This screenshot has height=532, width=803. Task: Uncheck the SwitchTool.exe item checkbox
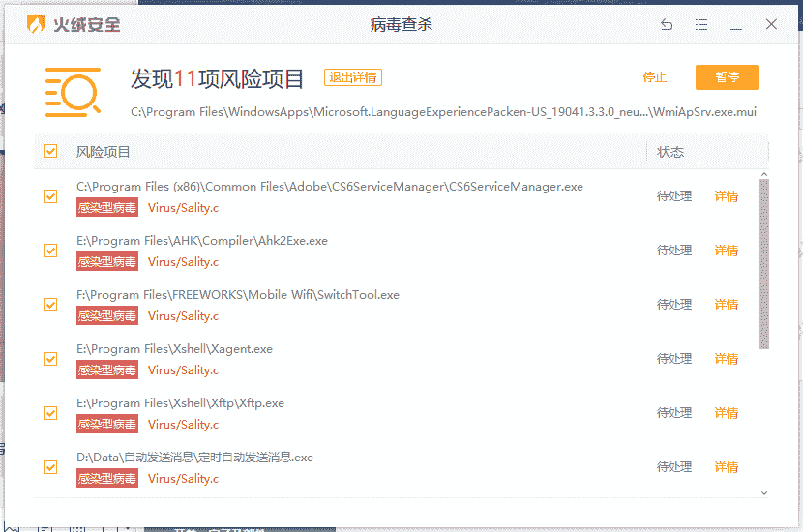pyautogui.click(x=50, y=305)
